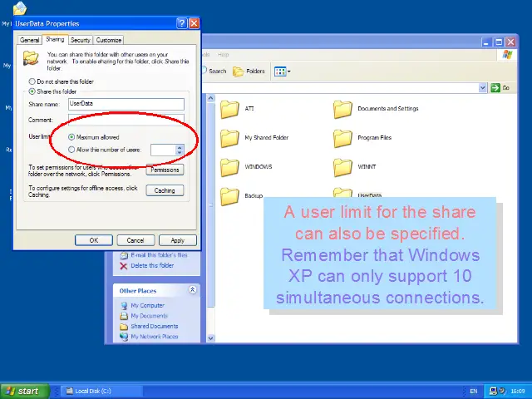Increase user count with the up spinner

pyautogui.click(x=180, y=147)
